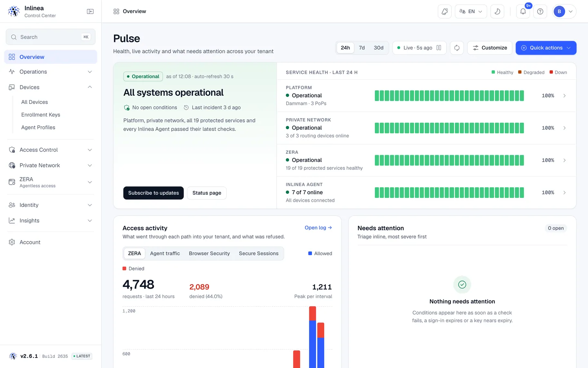Click the Identity people icon in sidebar

point(12,205)
